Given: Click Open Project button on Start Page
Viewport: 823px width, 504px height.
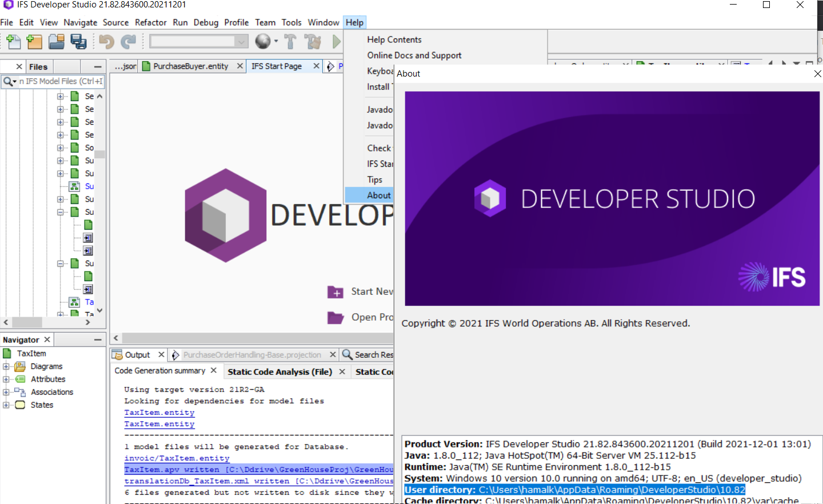Looking at the screenshot, I should 360,317.
